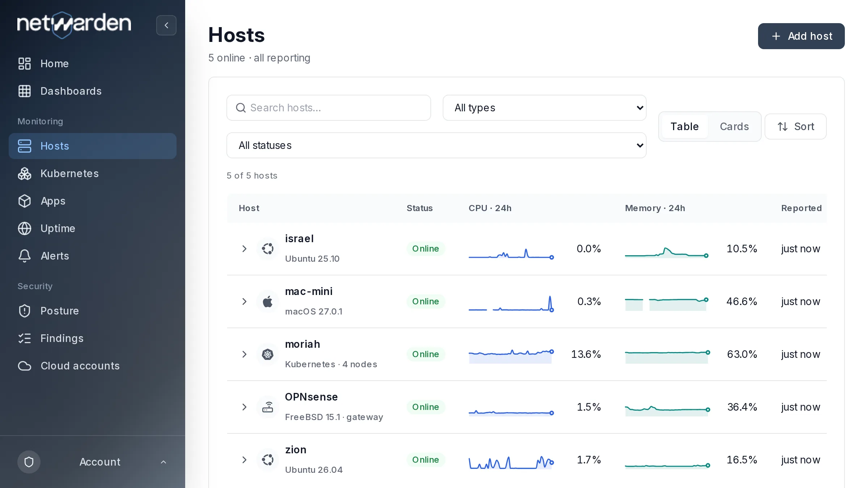The height and width of the screenshot is (488, 868).
Task: Click the Ubuntu icon next to israel
Action: pos(268,249)
